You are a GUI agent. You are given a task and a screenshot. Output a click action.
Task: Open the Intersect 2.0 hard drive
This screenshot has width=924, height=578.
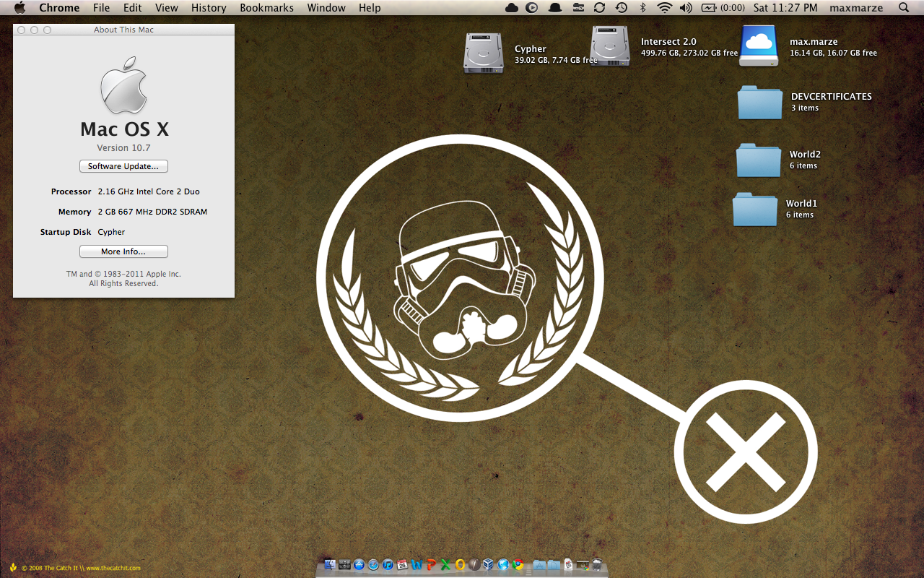coord(610,46)
